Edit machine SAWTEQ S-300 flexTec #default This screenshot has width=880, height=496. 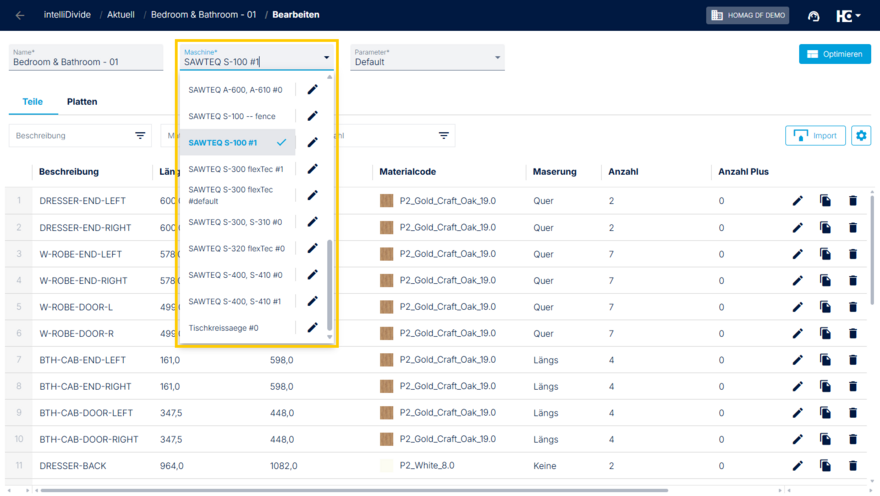click(313, 195)
